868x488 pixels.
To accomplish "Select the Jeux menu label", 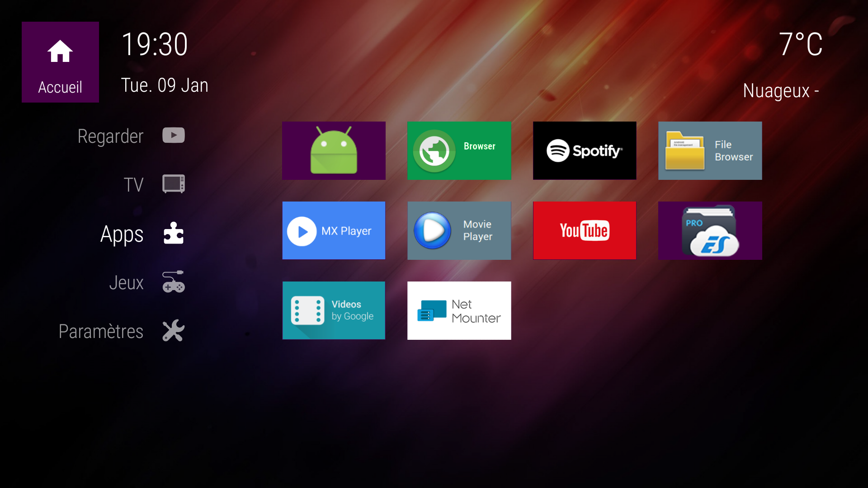I will (x=126, y=283).
